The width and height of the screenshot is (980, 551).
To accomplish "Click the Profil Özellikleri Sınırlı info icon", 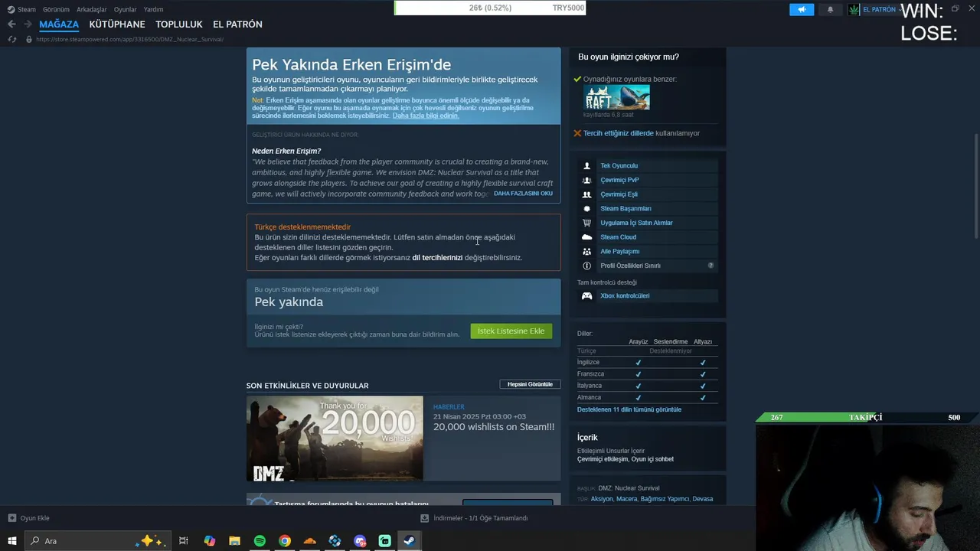I will tap(587, 266).
